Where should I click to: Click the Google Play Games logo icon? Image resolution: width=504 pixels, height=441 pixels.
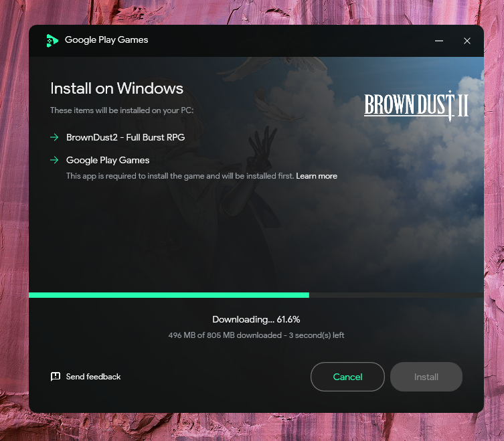coord(52,41)
